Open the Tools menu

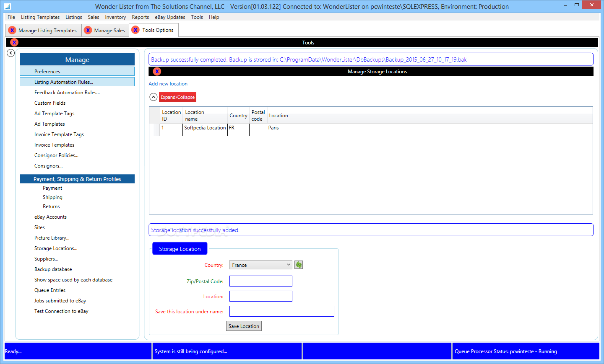197,17
